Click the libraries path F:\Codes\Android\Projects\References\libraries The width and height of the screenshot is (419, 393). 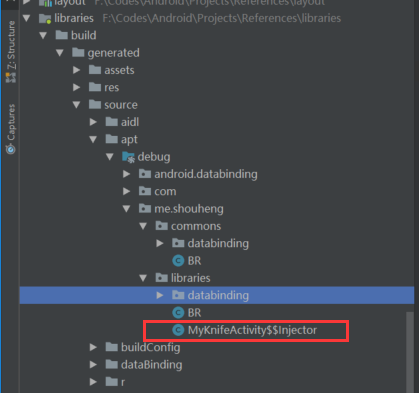222,18
